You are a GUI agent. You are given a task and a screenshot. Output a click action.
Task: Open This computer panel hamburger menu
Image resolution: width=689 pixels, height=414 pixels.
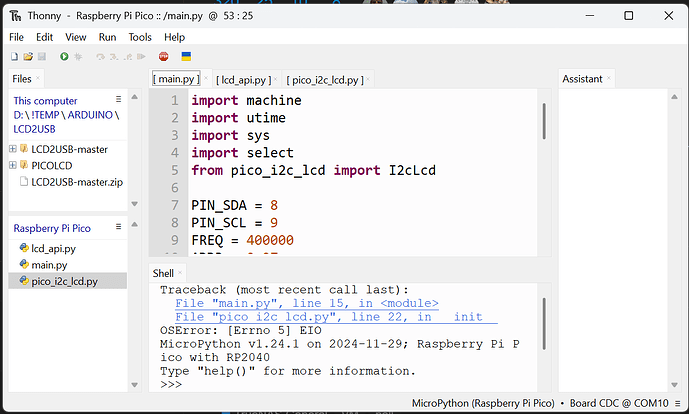(118, 99)
